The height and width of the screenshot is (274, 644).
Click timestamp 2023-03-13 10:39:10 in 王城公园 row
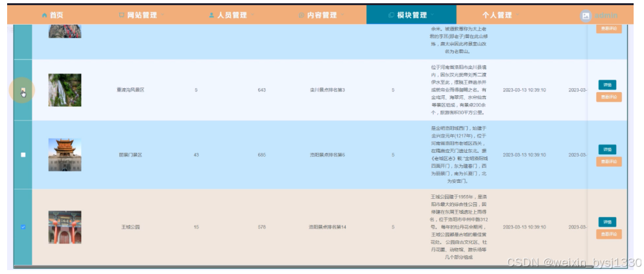point(525,227)
